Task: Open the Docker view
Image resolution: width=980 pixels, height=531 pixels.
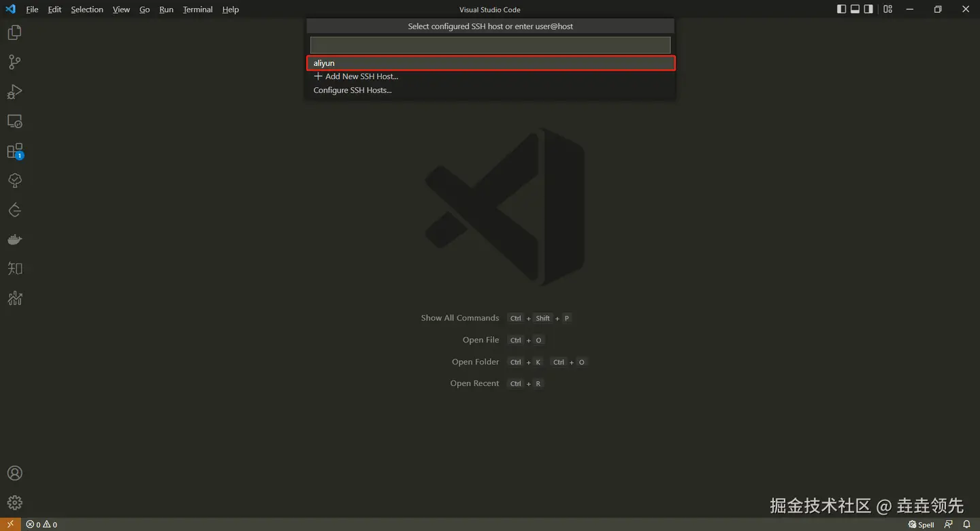Action: coord(14,240)
